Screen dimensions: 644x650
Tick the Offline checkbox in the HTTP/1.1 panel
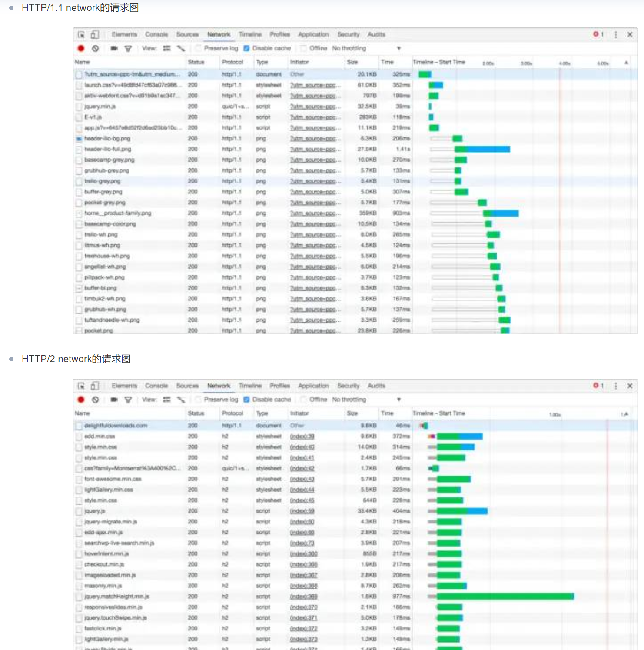304,48
